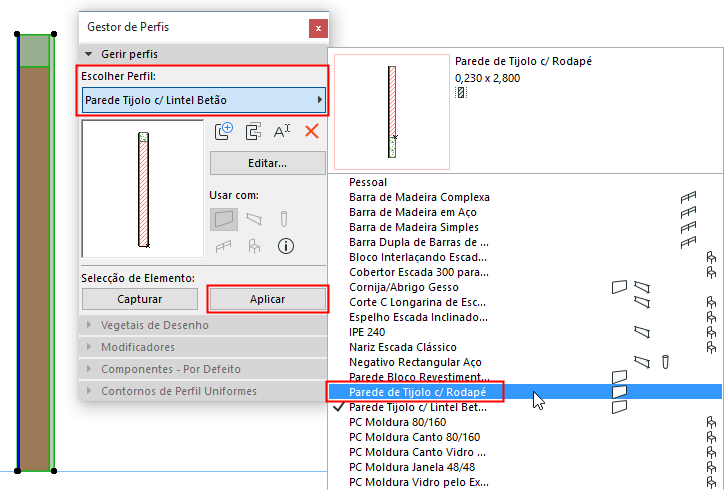This screenshot has width=724, height=490.
Task: Expand the Vegetais de Desenho section
Action: click(203, 325)
